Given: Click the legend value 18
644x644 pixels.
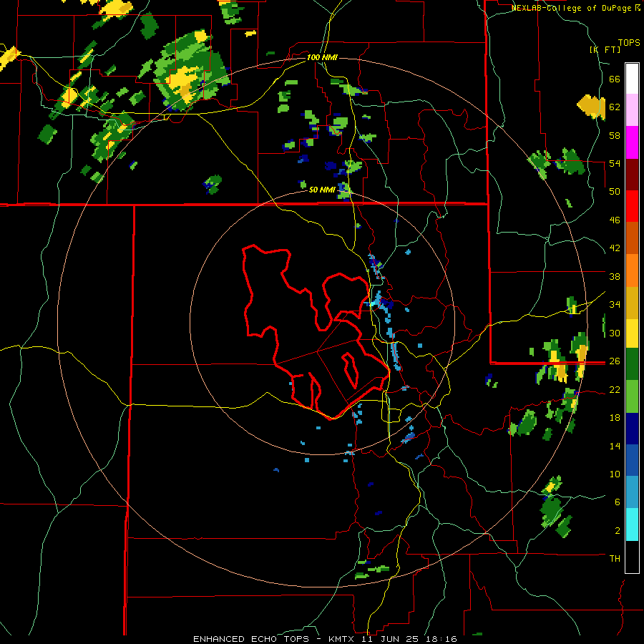Looking at the screenshot, I should pos(615,417).
